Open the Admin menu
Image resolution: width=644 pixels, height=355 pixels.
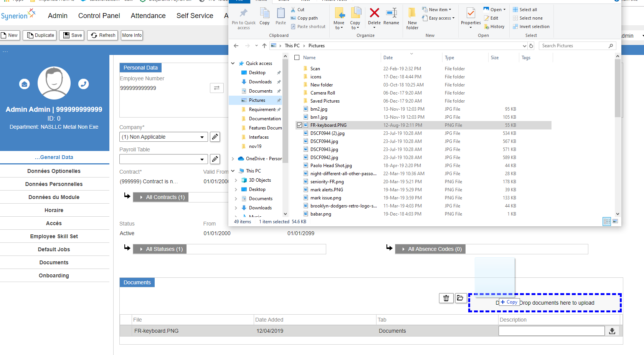tap(58, 16)
